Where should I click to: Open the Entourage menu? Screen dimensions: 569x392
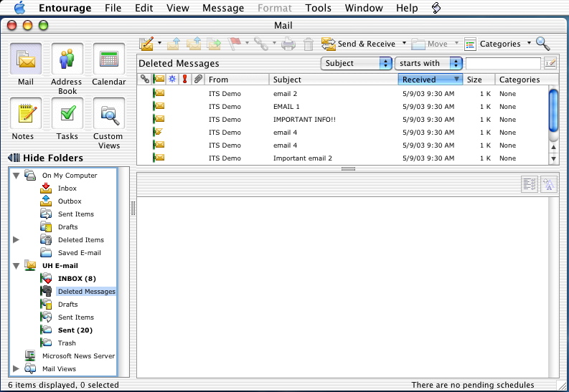coord(65,8)
